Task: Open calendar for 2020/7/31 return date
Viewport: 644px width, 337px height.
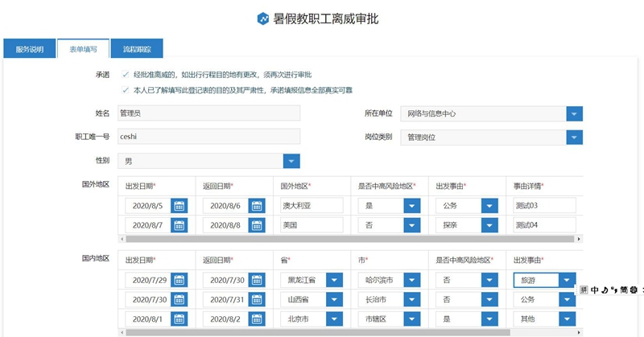Action: pyautogui.click(x=257, y=300)
